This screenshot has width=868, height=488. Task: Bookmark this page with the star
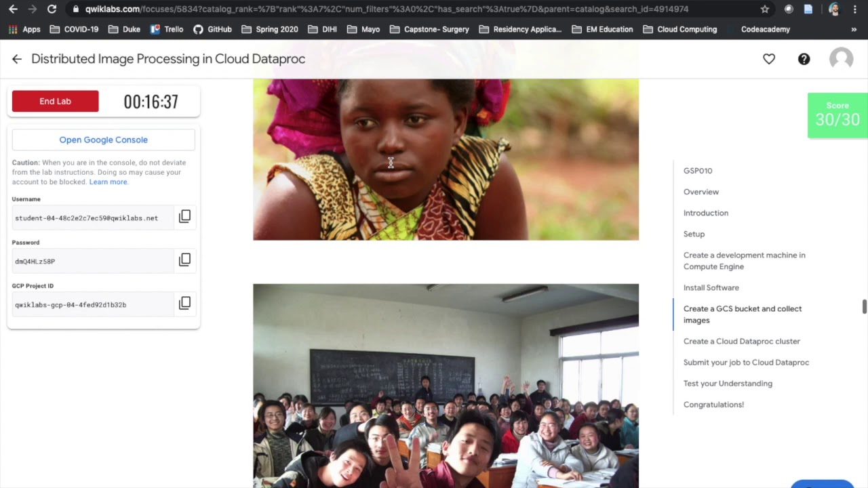click(x=765, y=9)
